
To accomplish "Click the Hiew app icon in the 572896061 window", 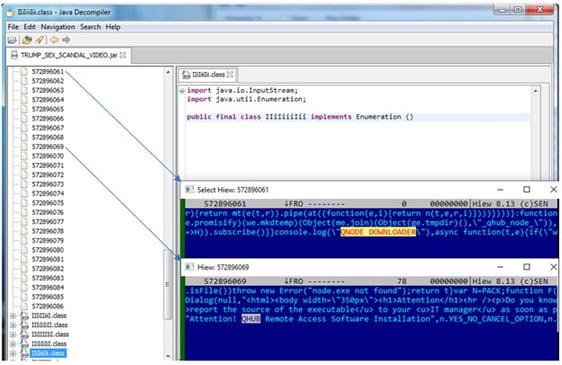I will click(189, 190).
